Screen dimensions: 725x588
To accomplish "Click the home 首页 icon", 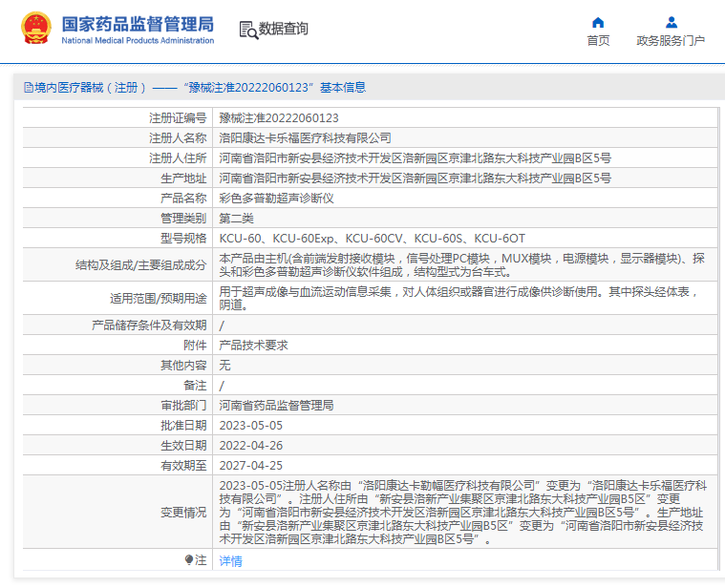I will 598,23.
